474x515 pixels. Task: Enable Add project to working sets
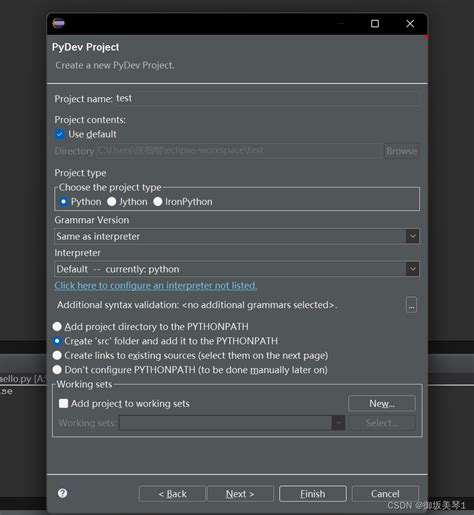[x=63, y=403]
